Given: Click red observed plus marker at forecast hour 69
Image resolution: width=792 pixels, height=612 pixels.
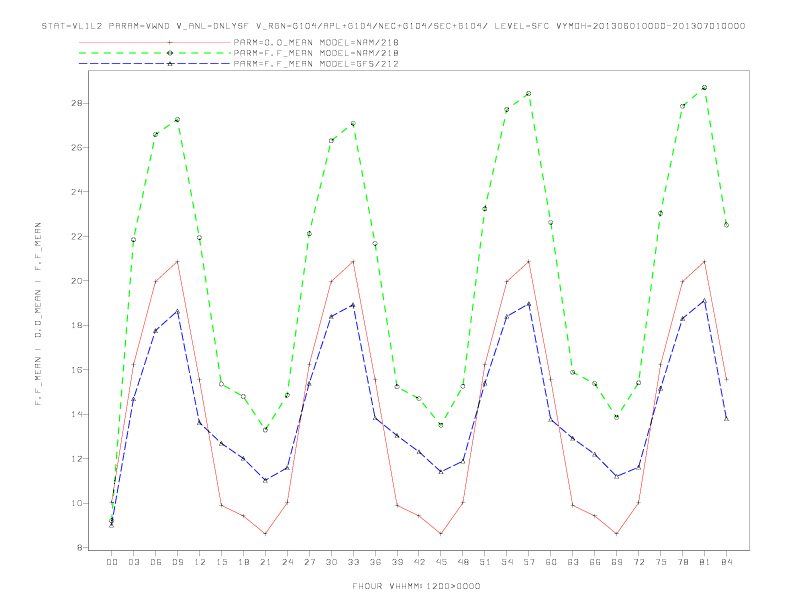Looking at the screenshot, I should click(x=617, y=534).
